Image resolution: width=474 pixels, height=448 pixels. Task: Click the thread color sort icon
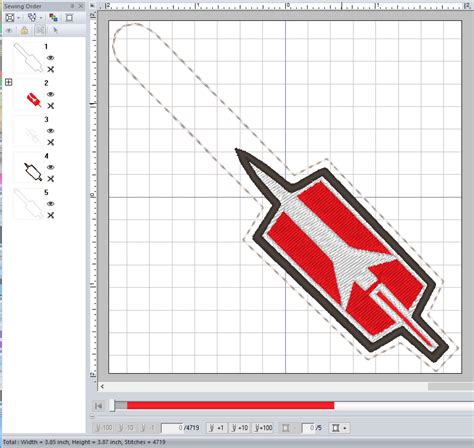pyautogui.click(x=53, y=18)
